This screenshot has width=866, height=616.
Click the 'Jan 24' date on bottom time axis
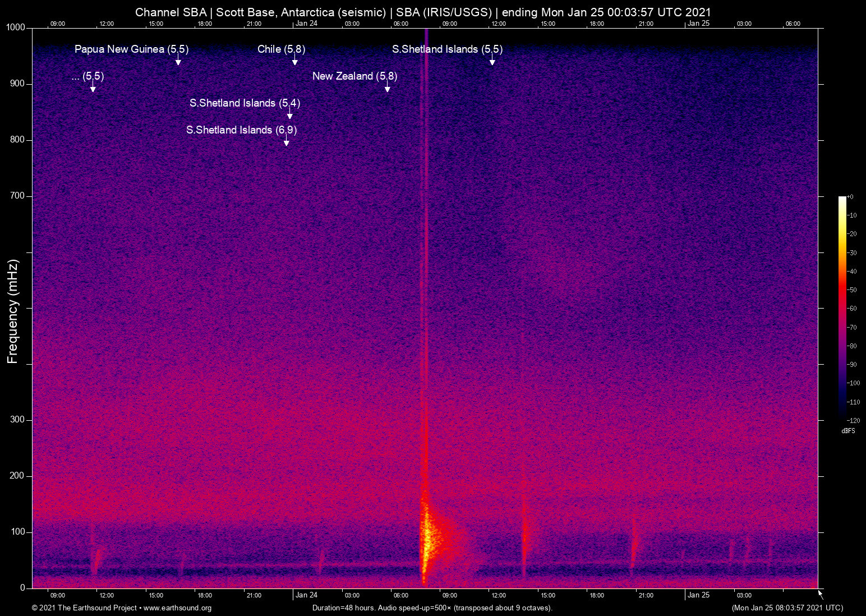click(x=306, y=595)
